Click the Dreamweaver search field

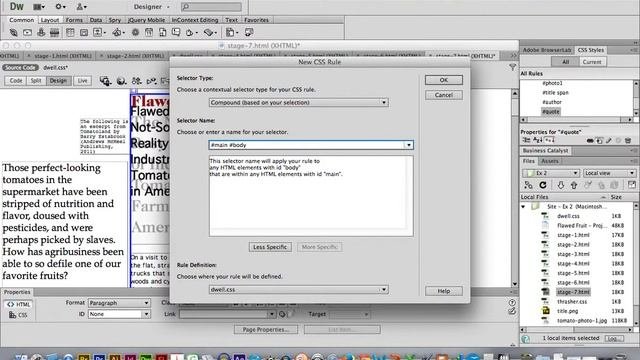pyautogui.click(x=211, y=7)
